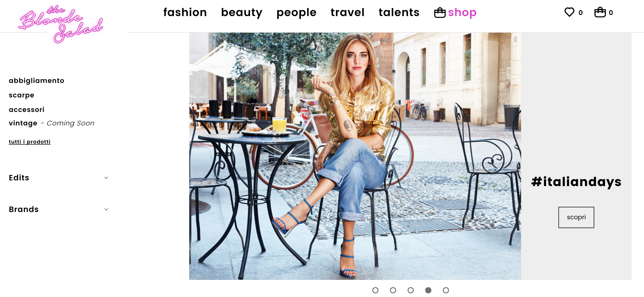Open the travel menu section
This screenshot has height=297, width=644.
point(347,12)
